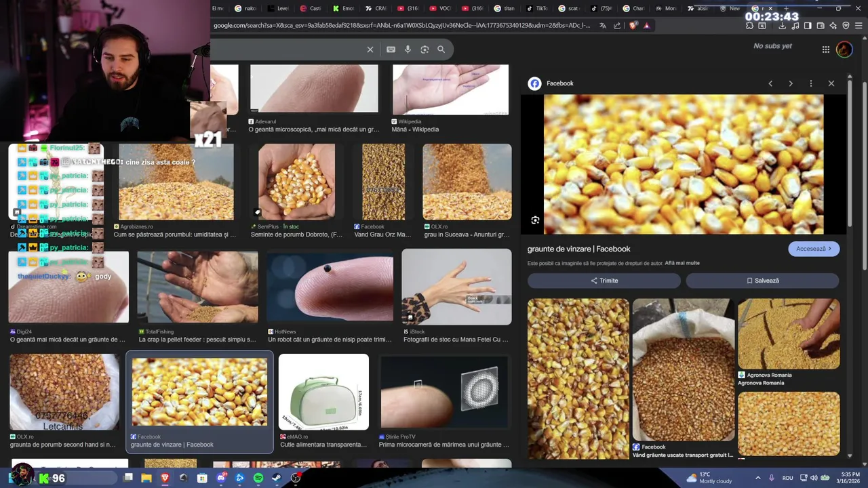The width and height of the screenshot is (868, 488).
Task: Expand hidden system tray icons
Action: [x=757, y=478]
